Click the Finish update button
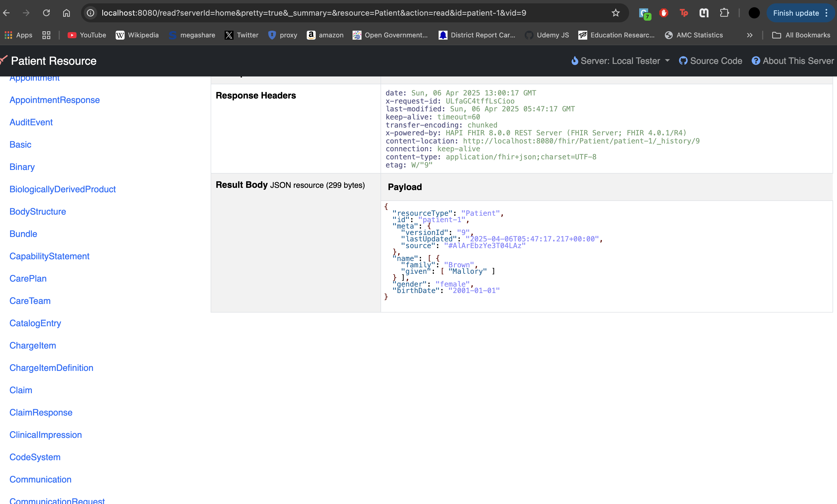The height and width of the screenshot is (504, 837). pyautogui.click(x=796, y=13)
